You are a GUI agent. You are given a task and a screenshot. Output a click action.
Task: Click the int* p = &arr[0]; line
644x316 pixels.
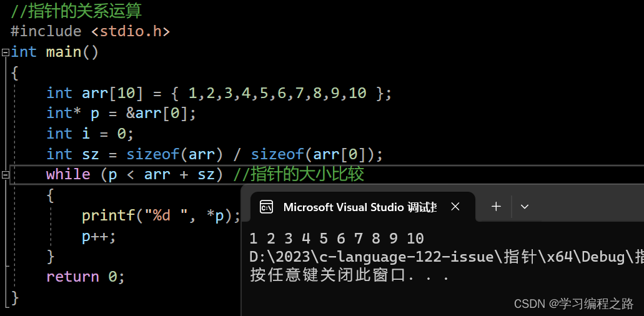tap(121, 113)
